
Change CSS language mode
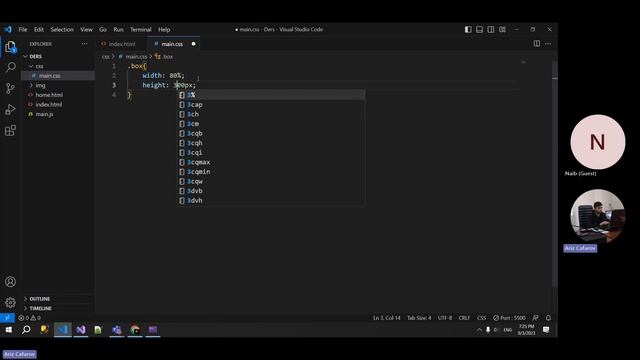point(482,318)
